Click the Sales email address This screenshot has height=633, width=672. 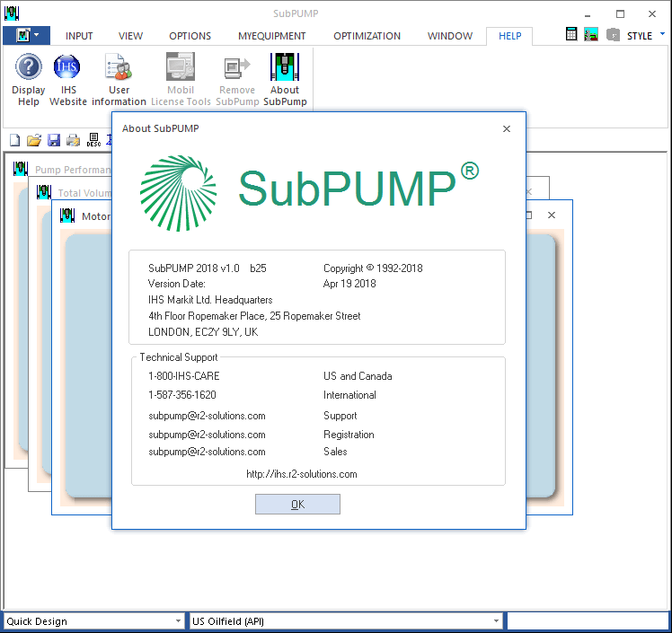coord(207,452)
